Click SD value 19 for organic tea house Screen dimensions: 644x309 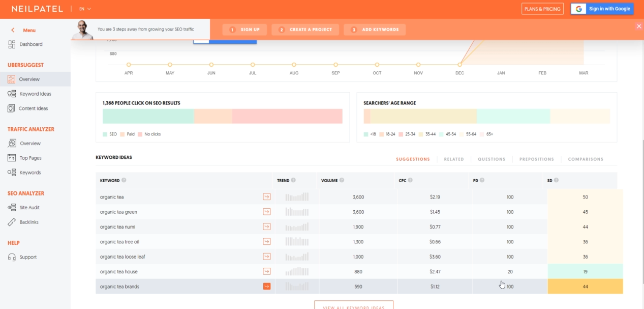(x=586, y=271)
